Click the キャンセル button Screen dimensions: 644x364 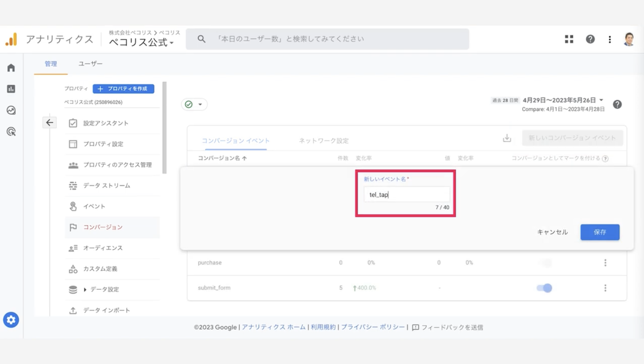(x=553, y=232)
